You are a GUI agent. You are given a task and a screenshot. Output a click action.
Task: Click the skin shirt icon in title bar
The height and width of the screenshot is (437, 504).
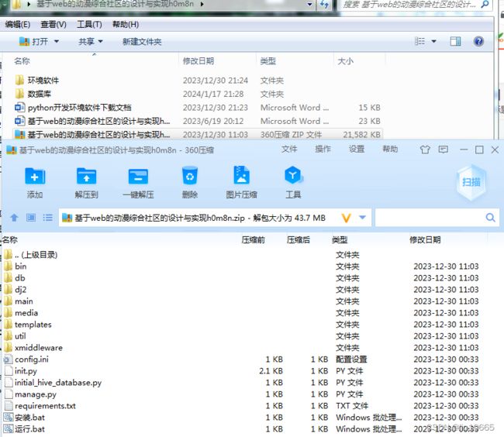coord(425,150)
